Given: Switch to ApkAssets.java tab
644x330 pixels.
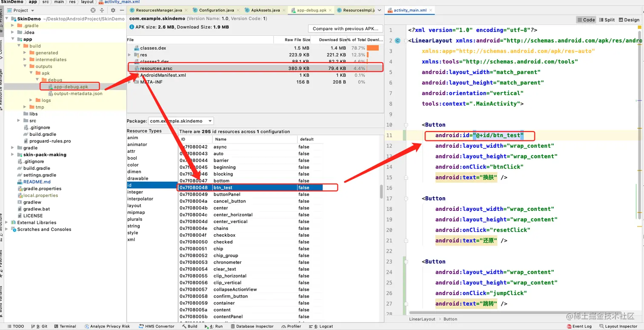Looking at the screenshot, I should (265, 10).
